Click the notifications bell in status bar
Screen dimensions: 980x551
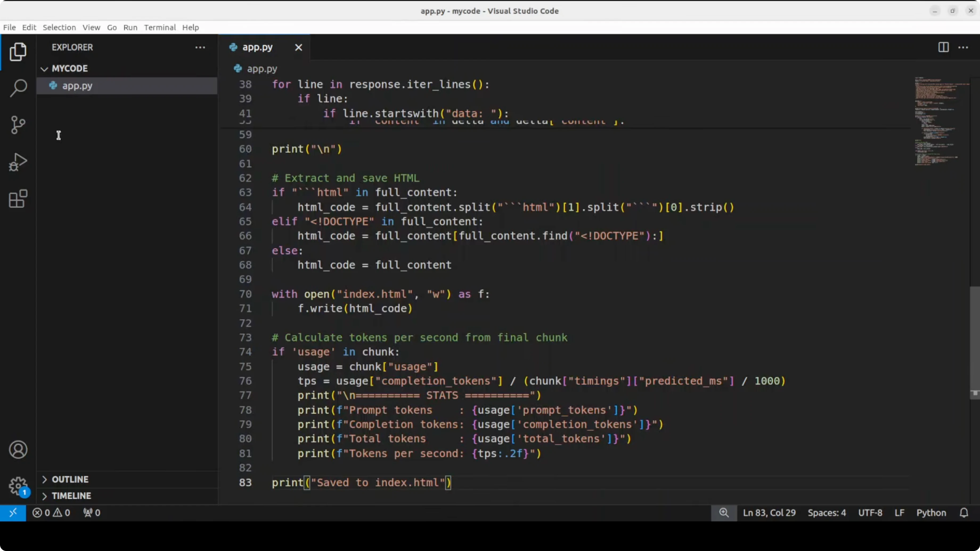[x=964, y=513]
